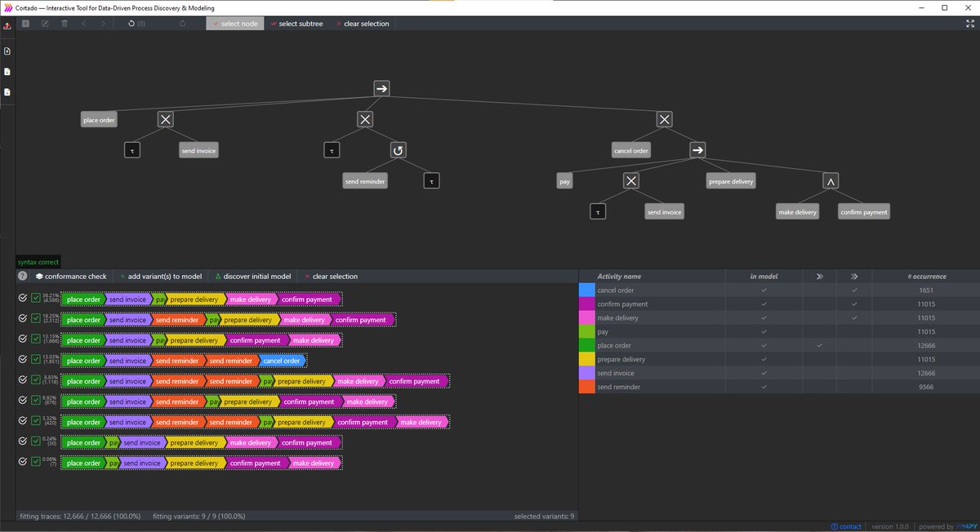Select the sequence operator beside cancel order
The height and width of the screenshot is (532, 980).
697,150
